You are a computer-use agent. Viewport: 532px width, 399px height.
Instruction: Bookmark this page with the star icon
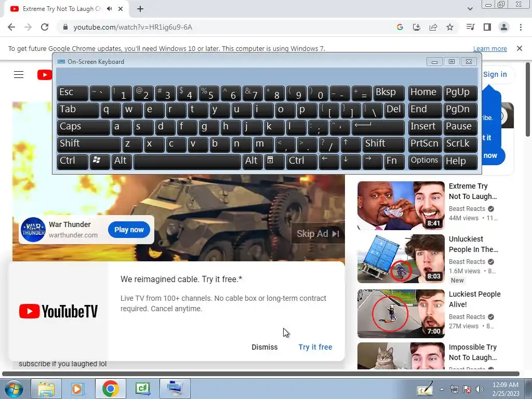[450, 27]
